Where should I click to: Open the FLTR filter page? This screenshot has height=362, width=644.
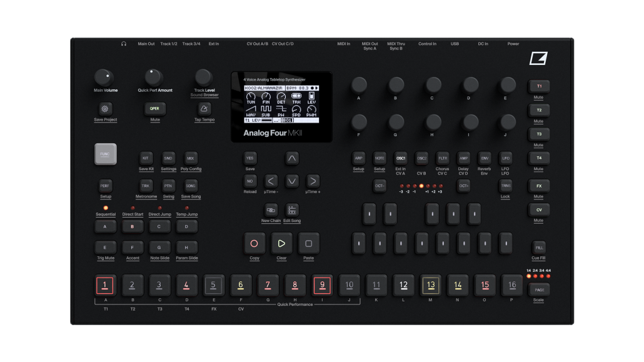pyautogui.click(x=442, y=158)
